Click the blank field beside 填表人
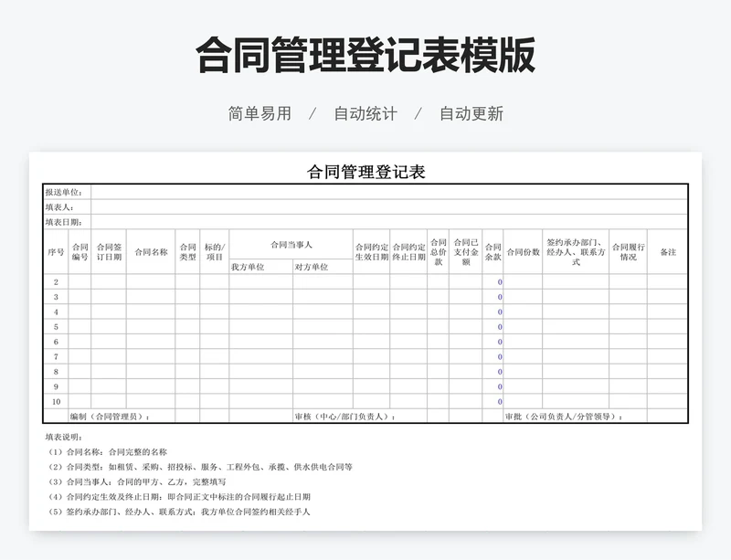 click(389, 207)
